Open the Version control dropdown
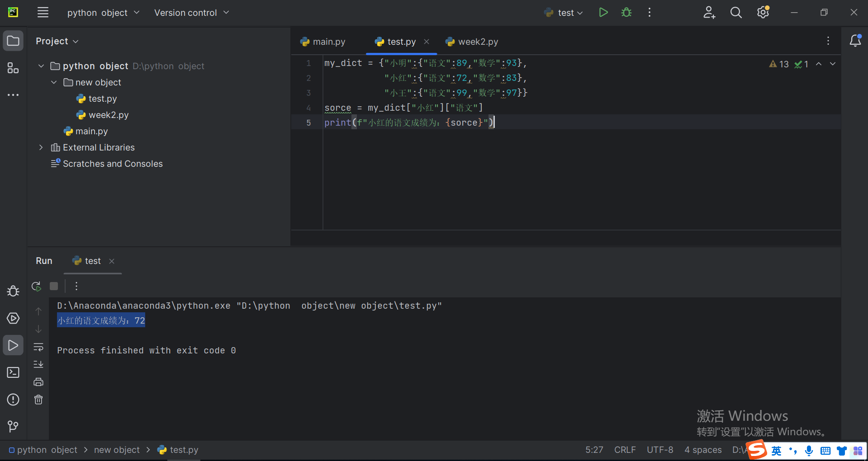The width and height of the screenshot is (868, 461). [x=191, y=13]
